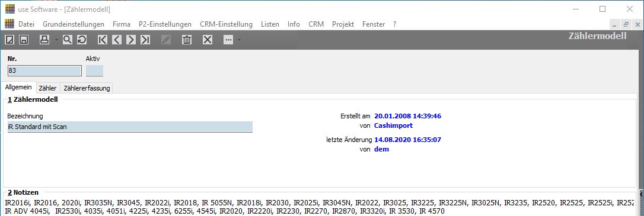Close the form with the X toolbar icon
This screenshot has height=216, width=644.
click(x=208, y=40)
